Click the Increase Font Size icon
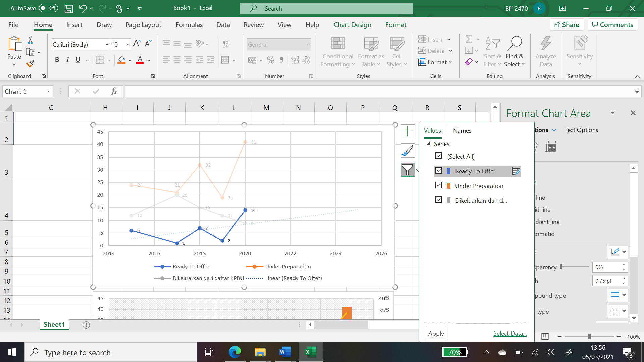Viewport: 644px width, 362px height. pyautogui.click(x=137, y=44)
